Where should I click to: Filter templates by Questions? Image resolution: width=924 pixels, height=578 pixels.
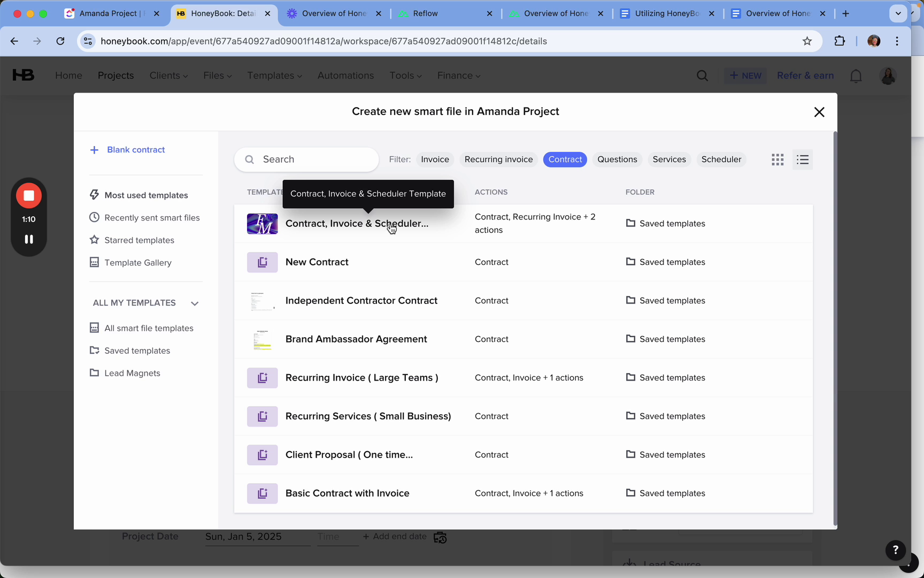click(x=617, y=159)
